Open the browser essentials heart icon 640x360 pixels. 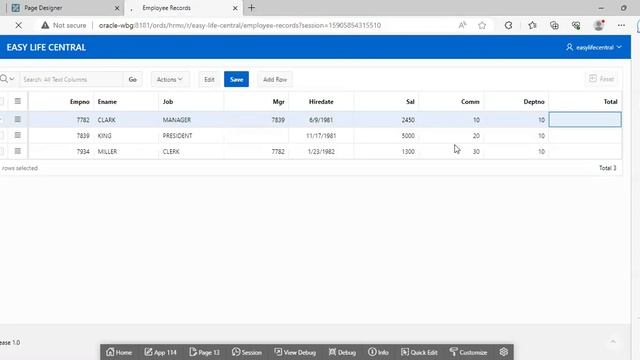coord(576,25)
